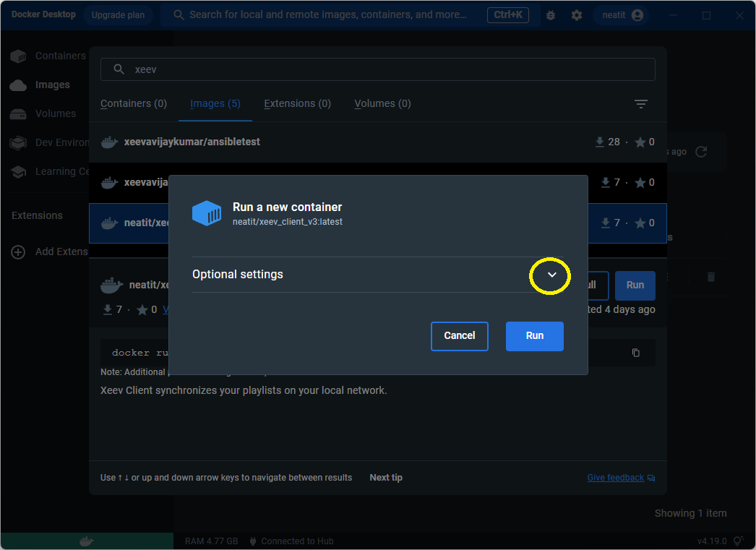Select the Images (5) tab
756x550 pixels.
coord(215,104)
